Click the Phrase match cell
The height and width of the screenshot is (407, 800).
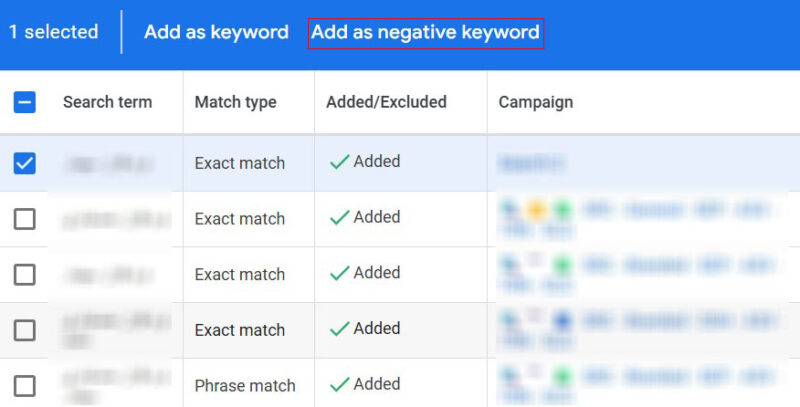pos(245,386)
